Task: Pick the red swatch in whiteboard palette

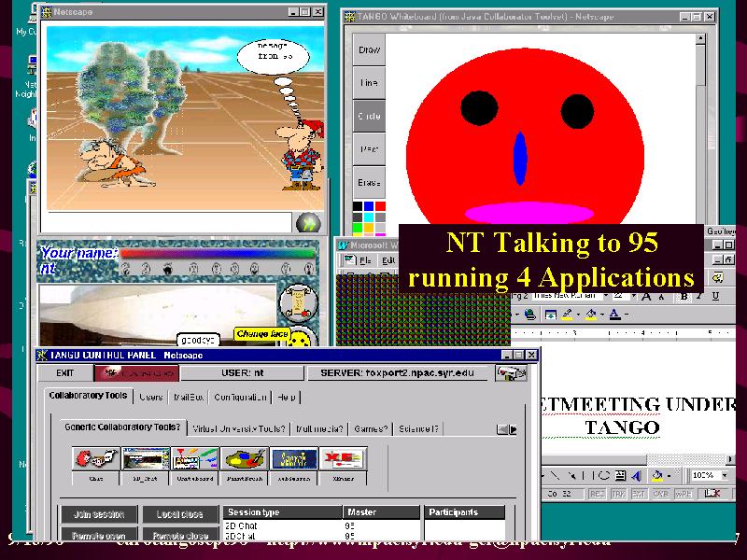Action: (x=380, y=206)
